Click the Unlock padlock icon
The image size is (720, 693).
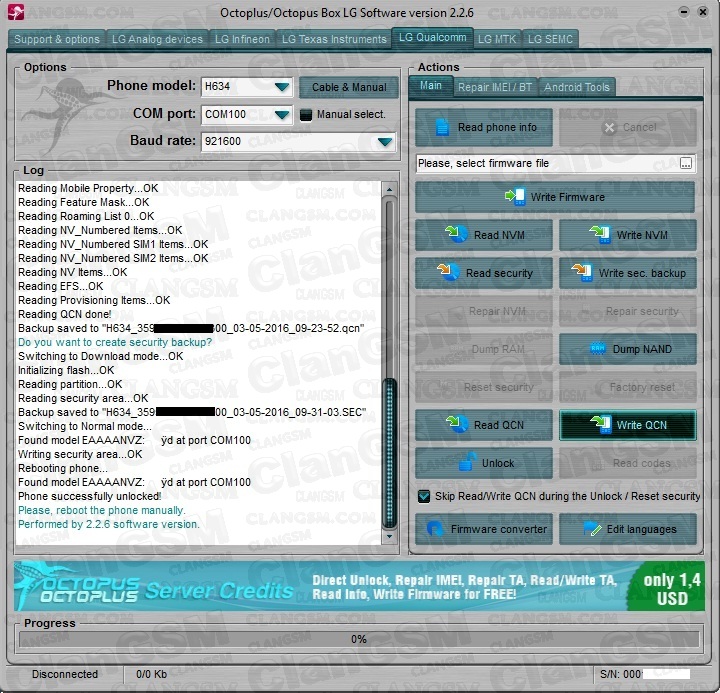point(467,462)
